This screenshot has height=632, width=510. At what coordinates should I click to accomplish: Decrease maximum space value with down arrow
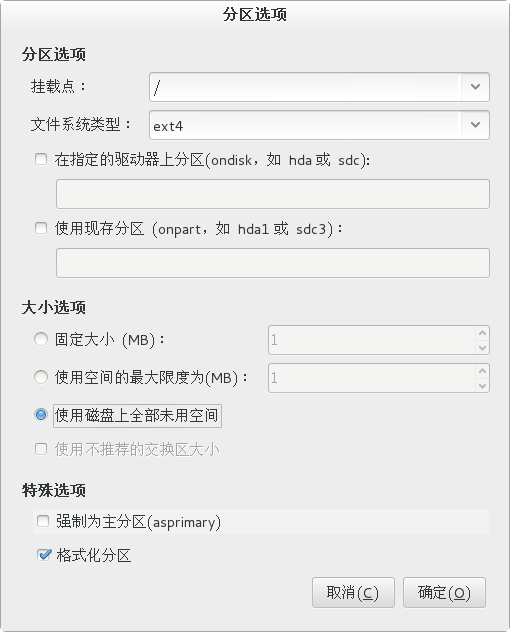(x=482, y=386)
